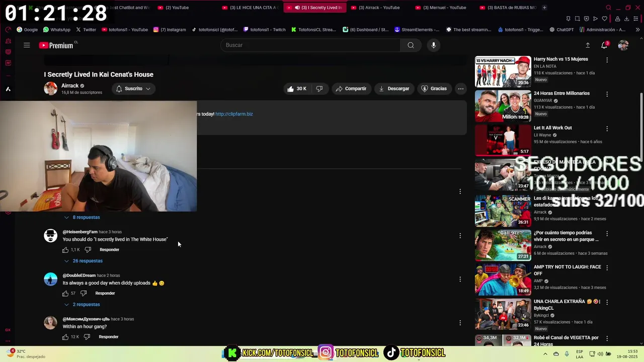The image size is (644, 362).
Task: Click the Buscar search field
Action: point(310,45)
